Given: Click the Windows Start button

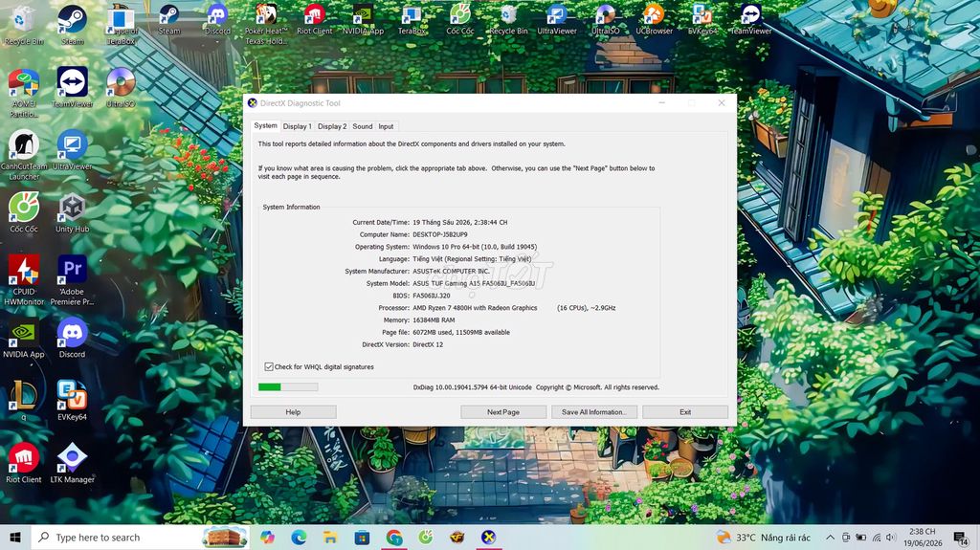Looking at the screenshot, I should 15,537.
